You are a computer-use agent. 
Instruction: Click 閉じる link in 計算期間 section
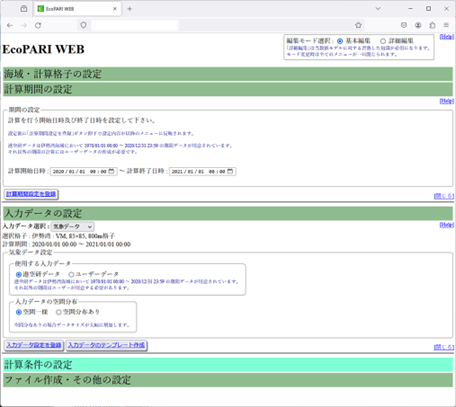(x=444, y=196)
